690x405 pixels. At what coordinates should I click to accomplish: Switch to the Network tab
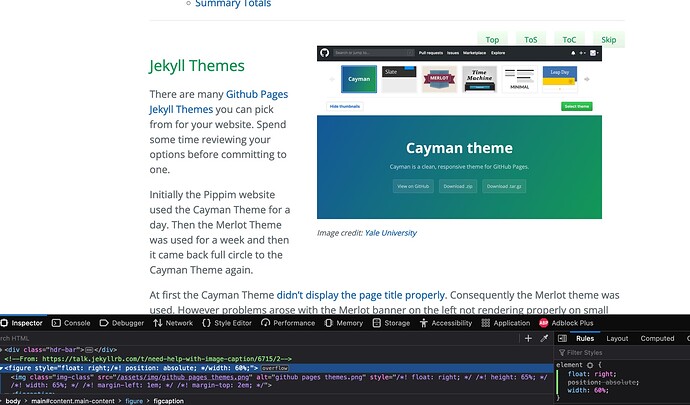coord(173,323)
